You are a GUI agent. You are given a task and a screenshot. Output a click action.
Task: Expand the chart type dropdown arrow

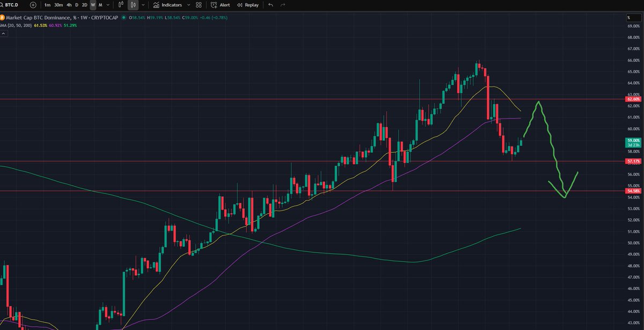143,5
